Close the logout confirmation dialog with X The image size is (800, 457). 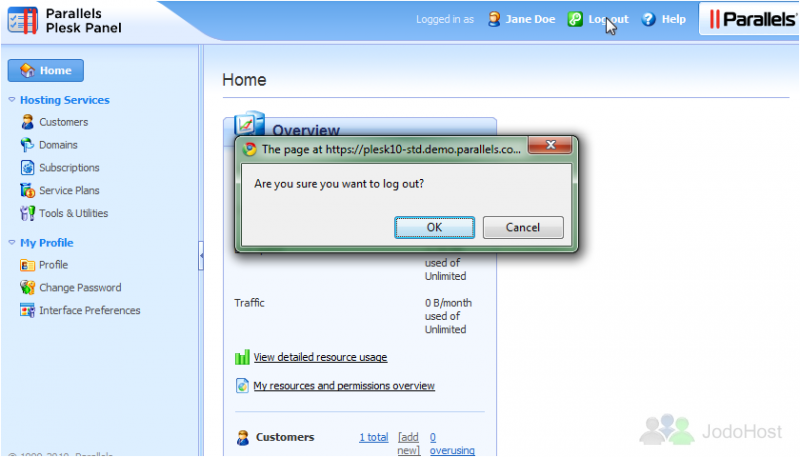point(550,145)
